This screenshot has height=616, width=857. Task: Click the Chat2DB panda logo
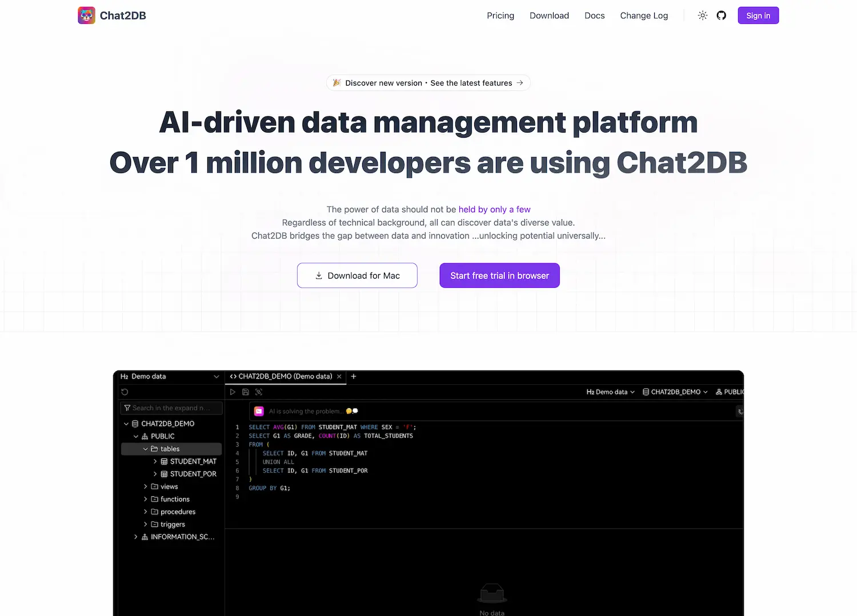click(86, 15)
